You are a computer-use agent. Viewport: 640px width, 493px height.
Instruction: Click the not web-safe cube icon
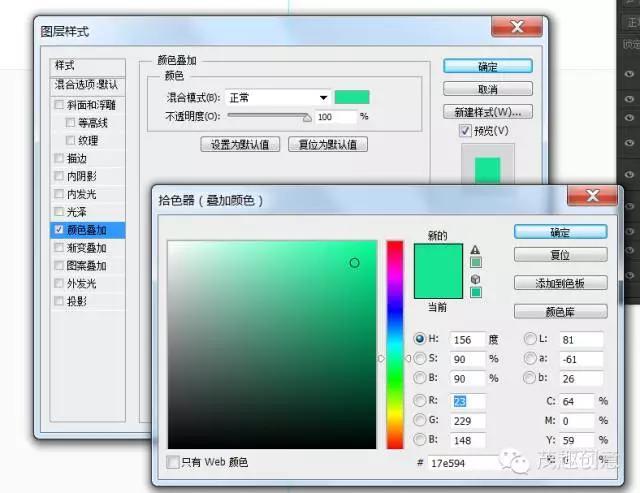[x=475, y=279]
